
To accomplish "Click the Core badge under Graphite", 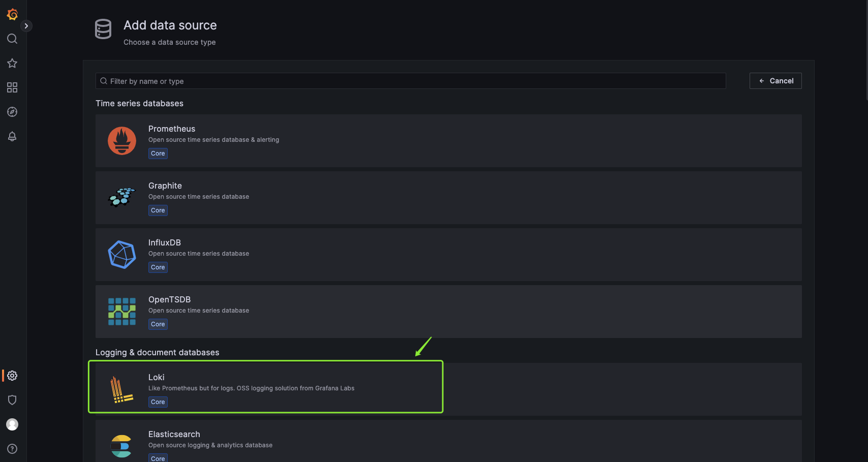I will [158, 210].
